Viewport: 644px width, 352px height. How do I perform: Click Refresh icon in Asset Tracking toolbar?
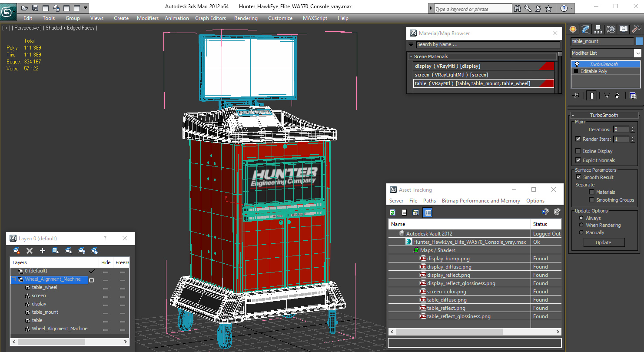(x=393, y=213)
